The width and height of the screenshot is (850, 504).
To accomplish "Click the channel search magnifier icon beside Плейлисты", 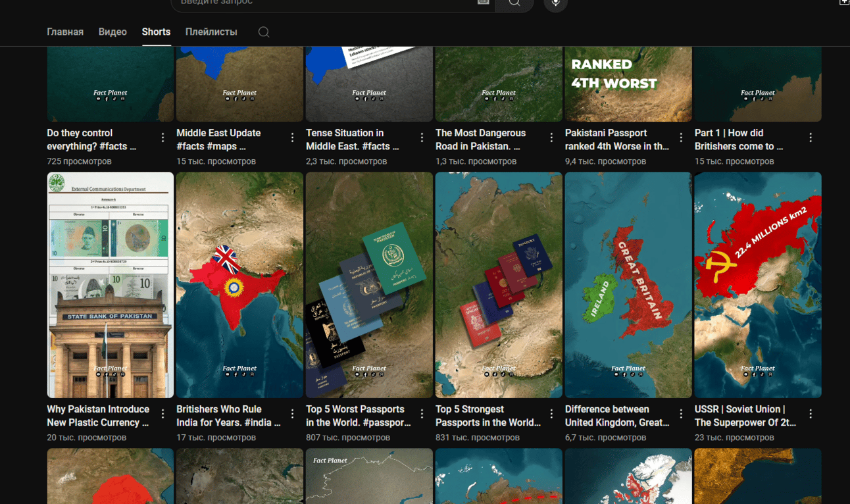I will click(264, 32).
